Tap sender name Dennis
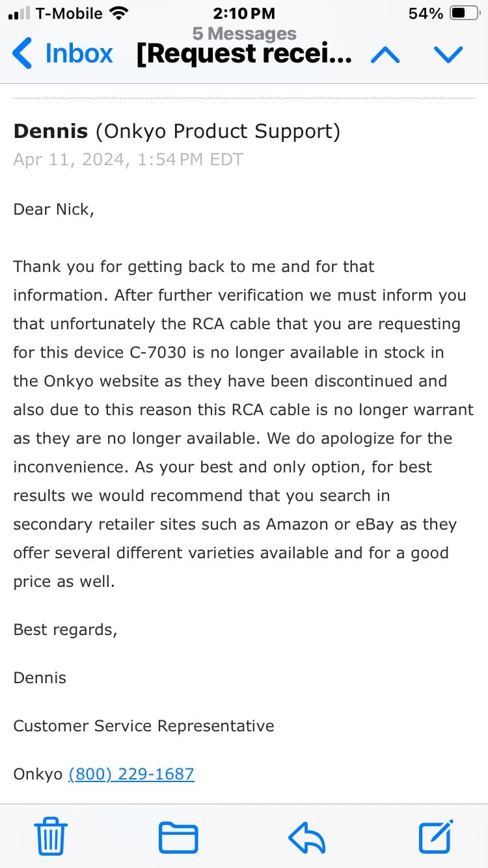Screen dimensions: 488x868 click(51, 131)
